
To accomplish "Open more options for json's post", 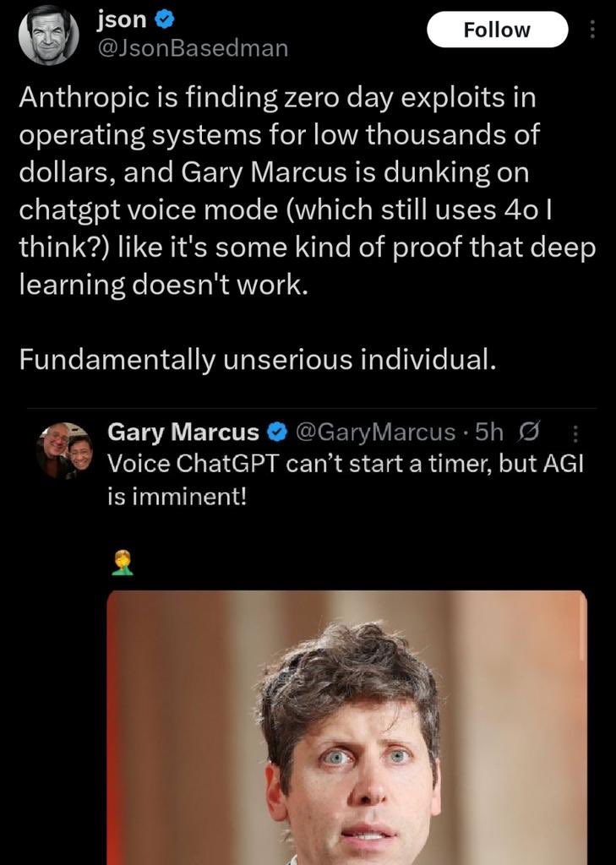I will click(591, 30).
